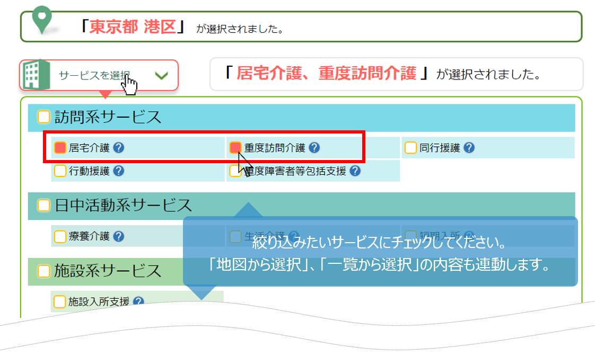Click the 重度障害者等包括支援 service label
Image resolution: width=595 pixels, height=364 pixels.
point(295,171)
